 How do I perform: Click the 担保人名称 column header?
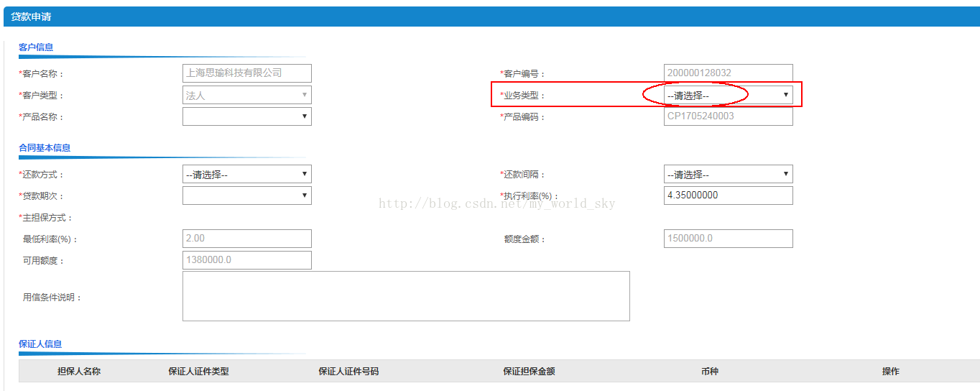[79, 372]
